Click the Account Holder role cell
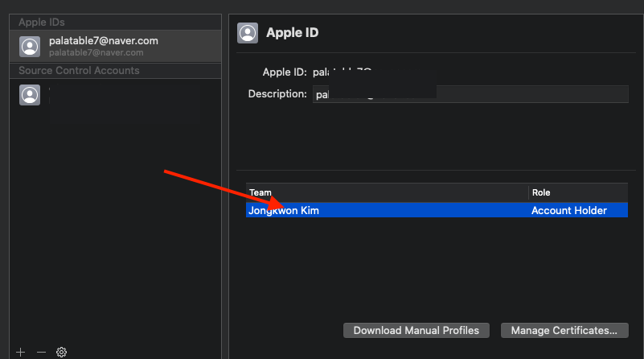644x359 pixels. pyautogui.click(x=569, y=211)
